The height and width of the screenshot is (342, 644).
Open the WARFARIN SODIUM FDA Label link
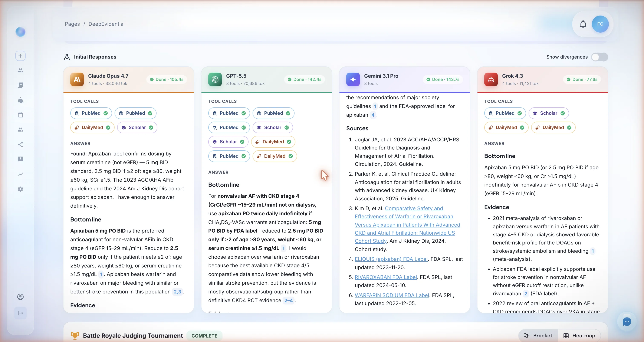point(392,295)
